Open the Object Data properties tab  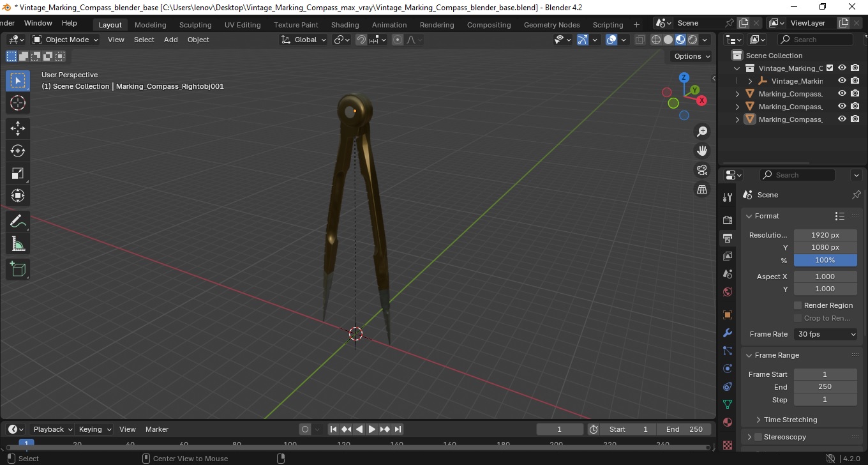[727, 404]
